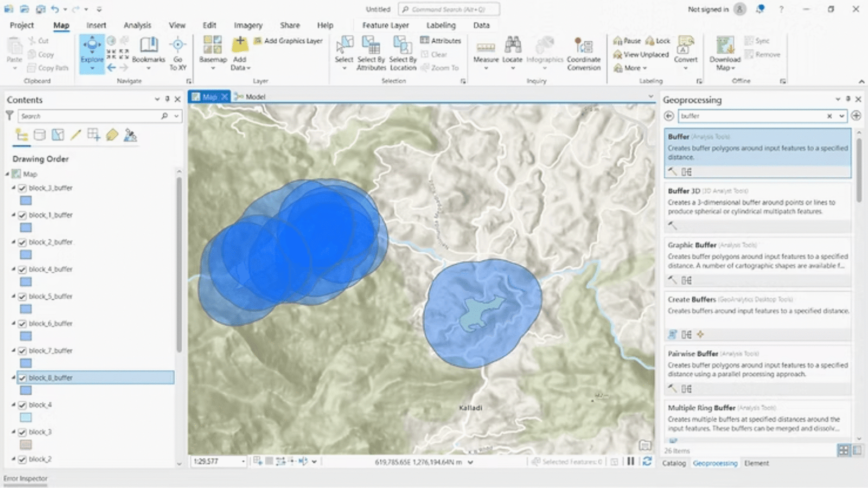Click Clear in the Selection group
868x488 pixels.
click(x=437, y=54)
